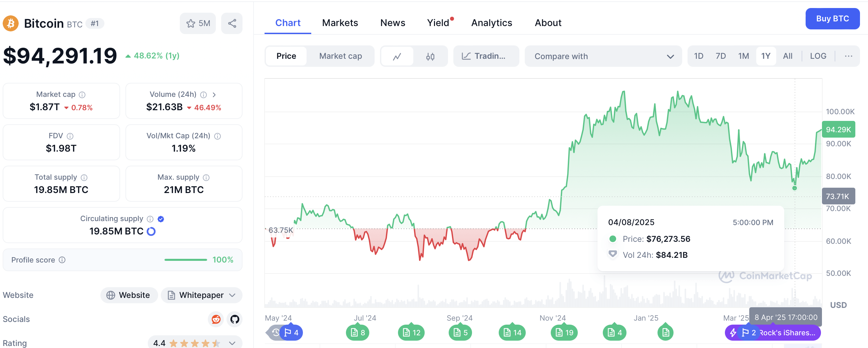868x348 pixels.
Task: Switch chart to Market cap view
Action: (340, 56)
